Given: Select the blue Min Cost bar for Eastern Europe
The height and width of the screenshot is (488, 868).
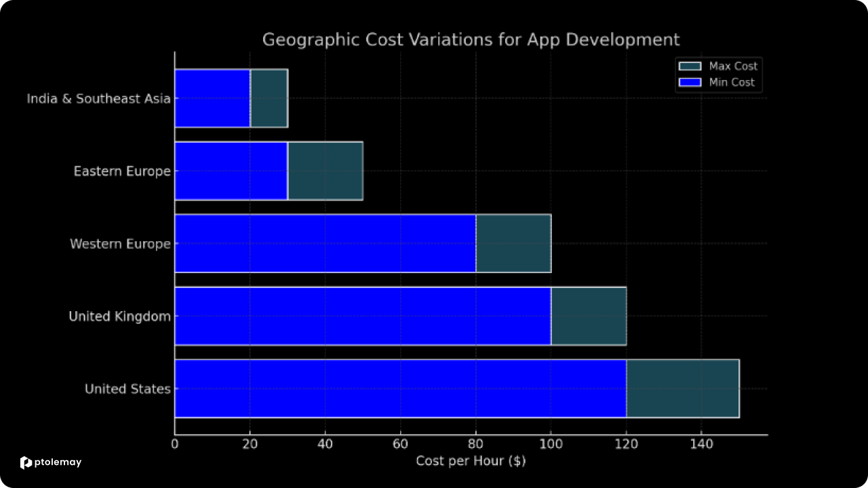Looking at the screenshot, I should [x=231, y=171].
